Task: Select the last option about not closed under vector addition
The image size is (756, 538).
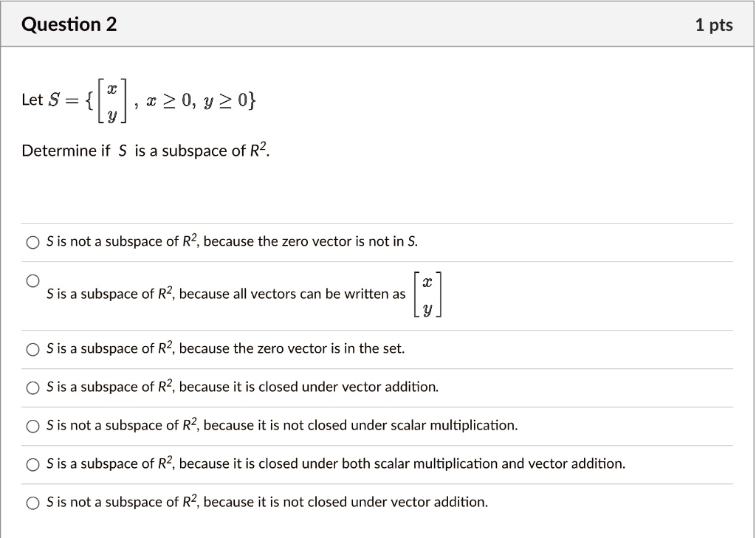Action: point(32,503)
